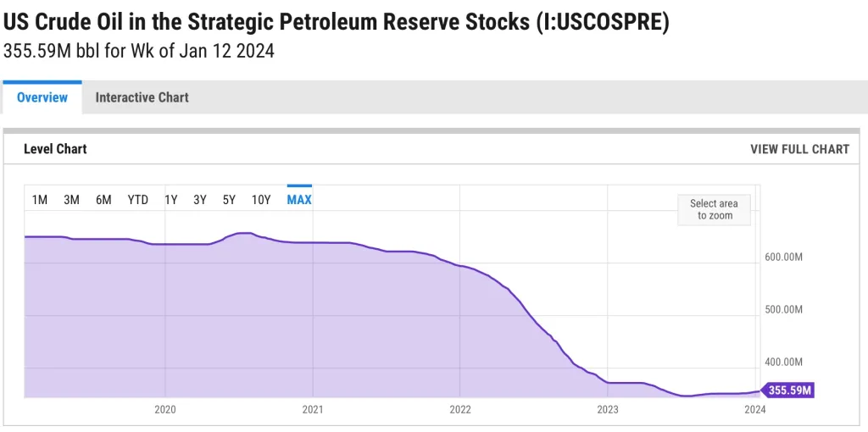The image size is (868, 432).
Task: Click the 2020 marker on time axis
Action: pyautogui.click(x=165, y=410)
